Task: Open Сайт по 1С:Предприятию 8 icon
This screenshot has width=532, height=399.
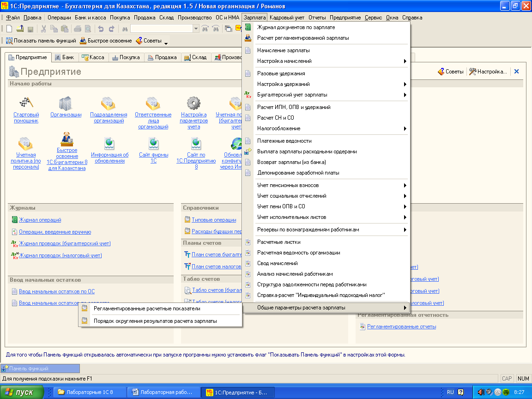Action: tap(196, 143)
